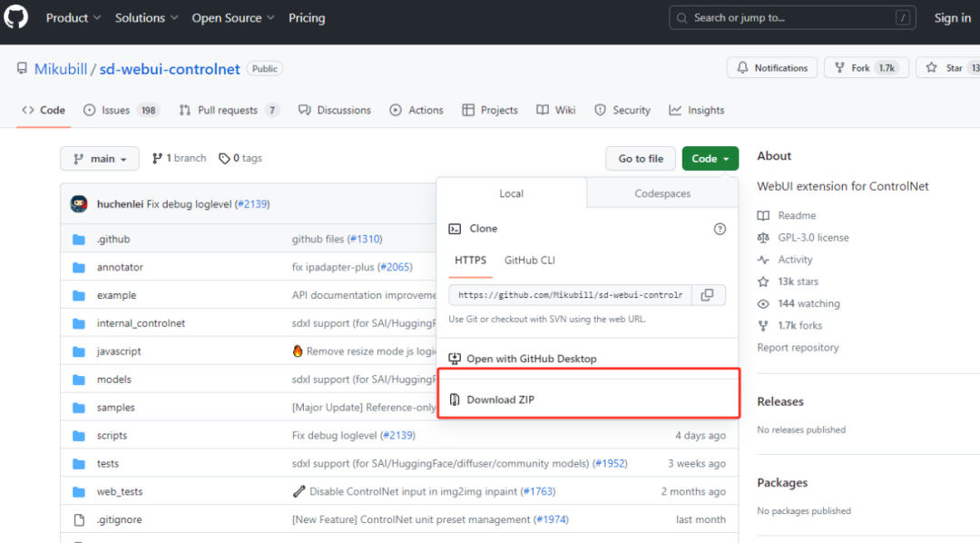This screenshot has width=980, height=543.
Task: Click huchenlei's avatar image
Action: (79, 204)
